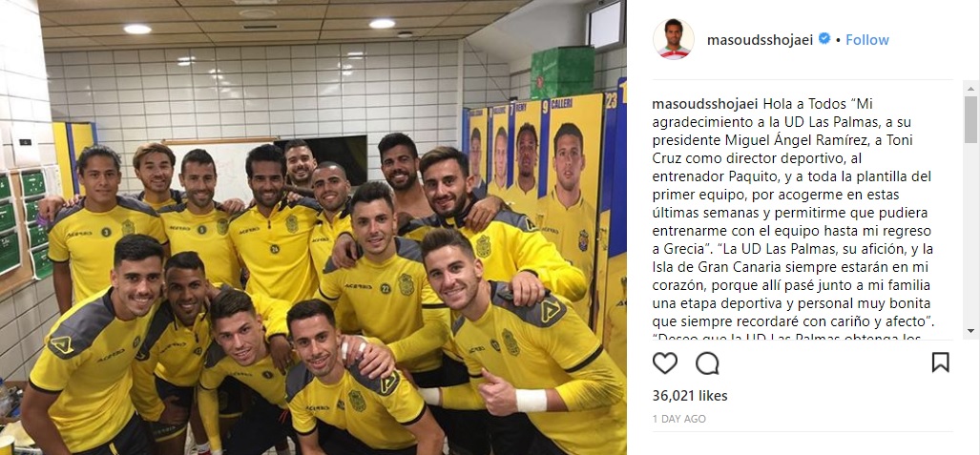Click caption scrollbar down arrow
Viewport: 980px width, 455px height.
click(970, 330)
